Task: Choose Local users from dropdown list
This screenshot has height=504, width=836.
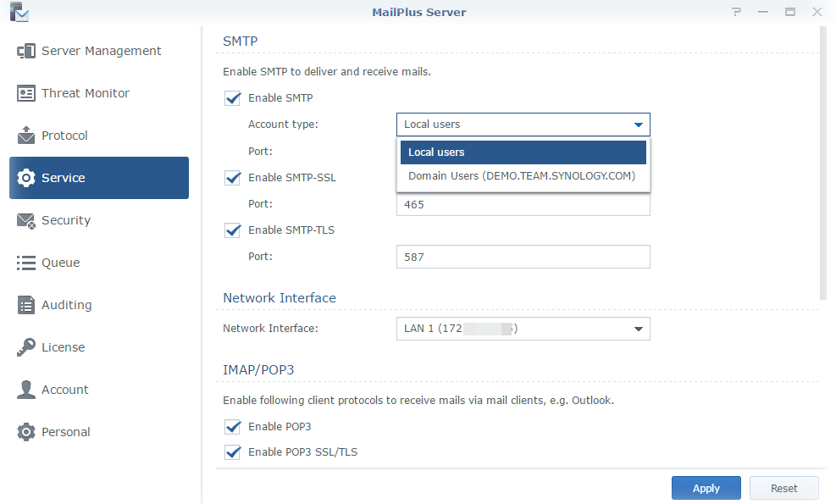Action: (523, 152)
